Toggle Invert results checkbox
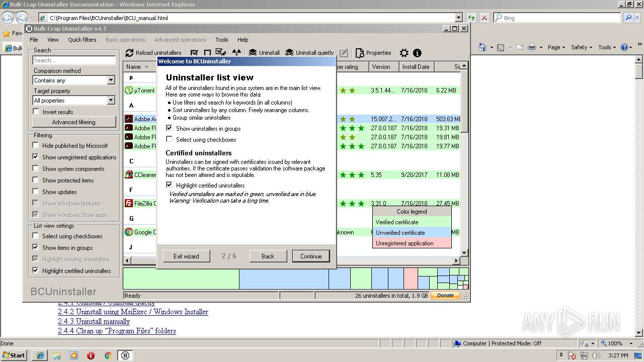The image size is (644, 362). point(36,112)
